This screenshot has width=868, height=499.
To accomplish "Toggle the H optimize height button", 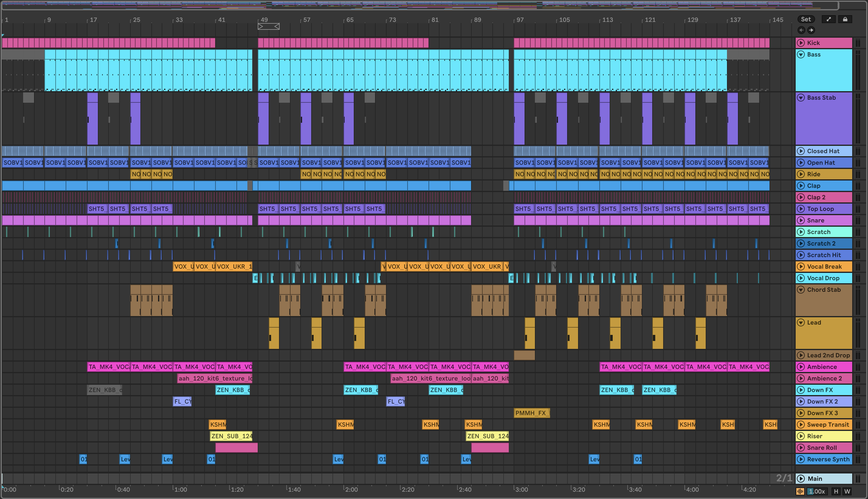I will click(836, 491).
